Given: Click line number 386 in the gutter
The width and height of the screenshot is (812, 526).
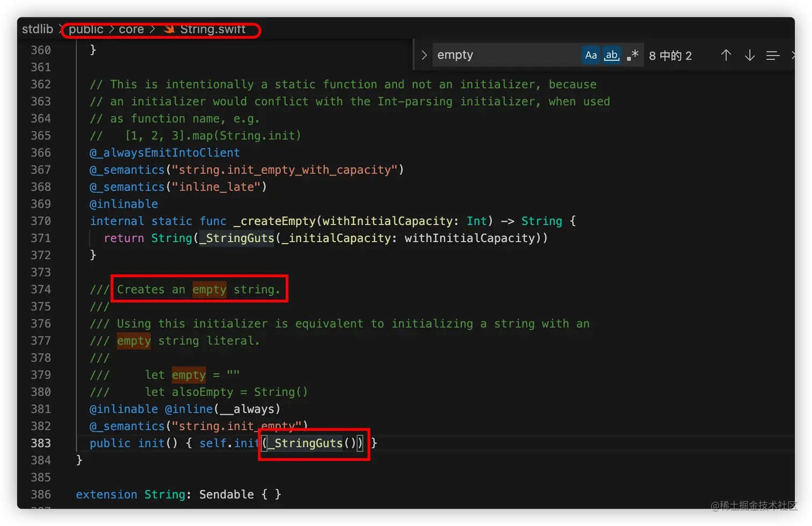Looking at the screenshot, I should point(41,494).
